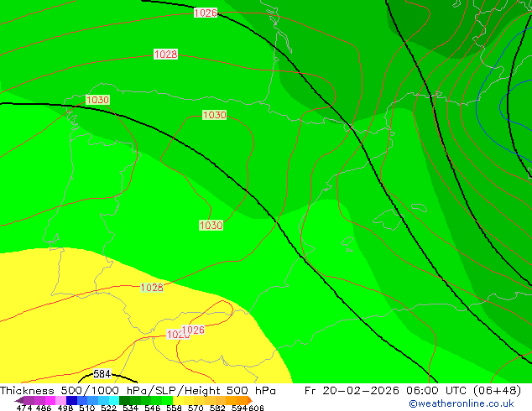
Task: Click legend value 486
Action: (44, 408)
